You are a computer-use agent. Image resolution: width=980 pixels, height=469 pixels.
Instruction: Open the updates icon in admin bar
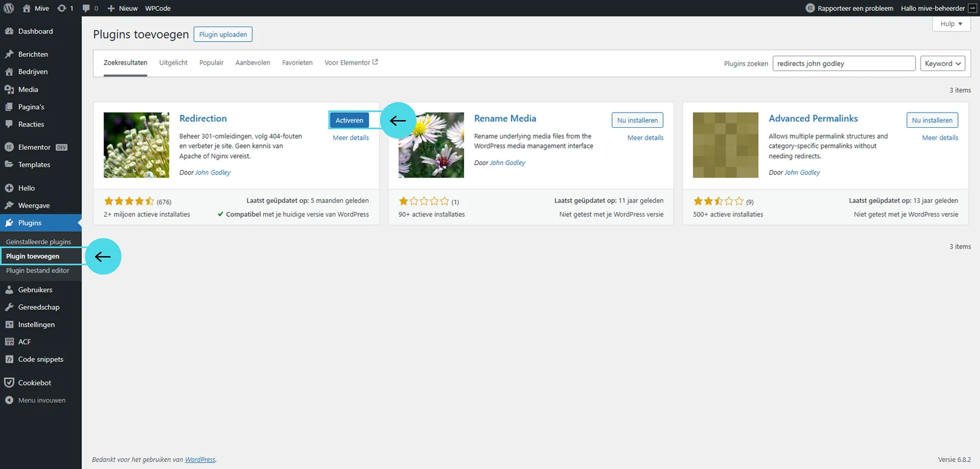click(x=62, y=8)
